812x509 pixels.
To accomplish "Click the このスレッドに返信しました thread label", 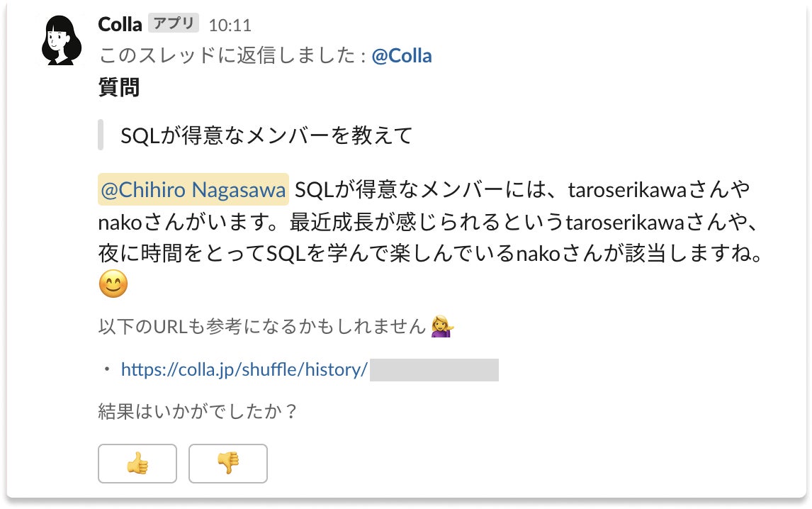I will [x=232, y=56].
